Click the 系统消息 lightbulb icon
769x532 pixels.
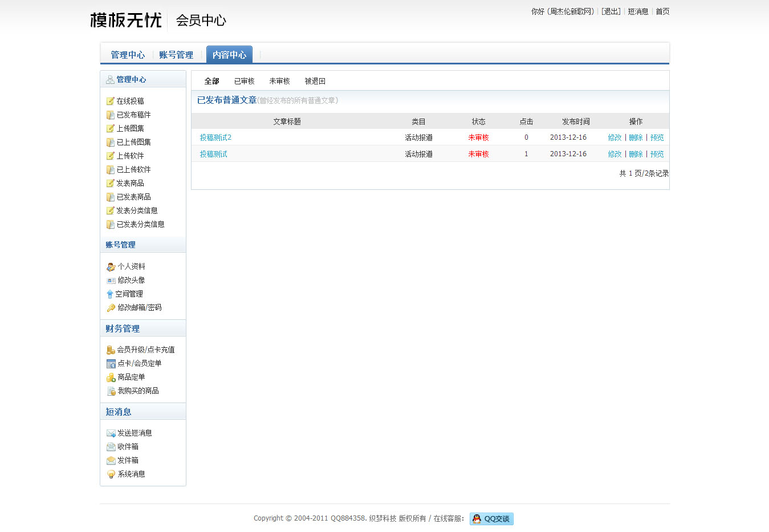click(x=111, y=474)
